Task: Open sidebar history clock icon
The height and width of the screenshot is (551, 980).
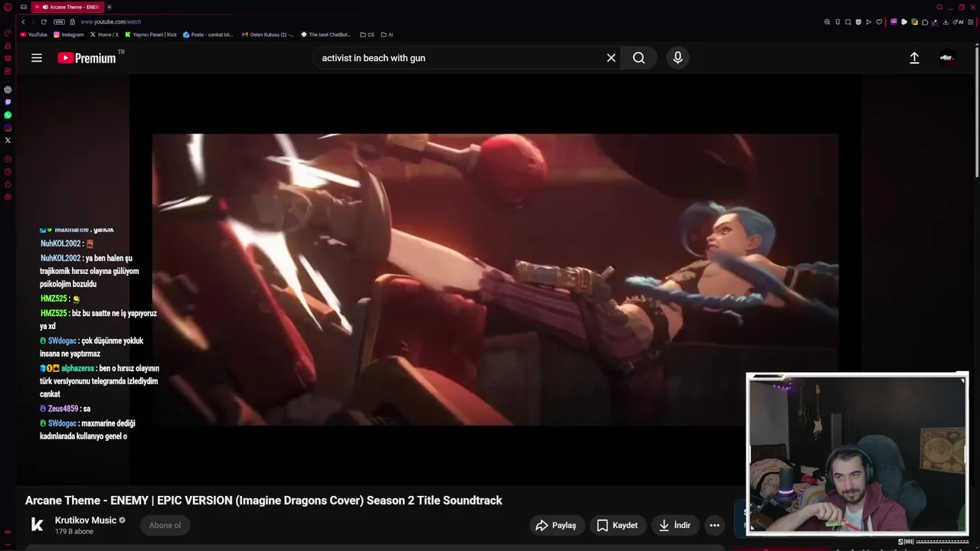Action: tap(8, 171)
